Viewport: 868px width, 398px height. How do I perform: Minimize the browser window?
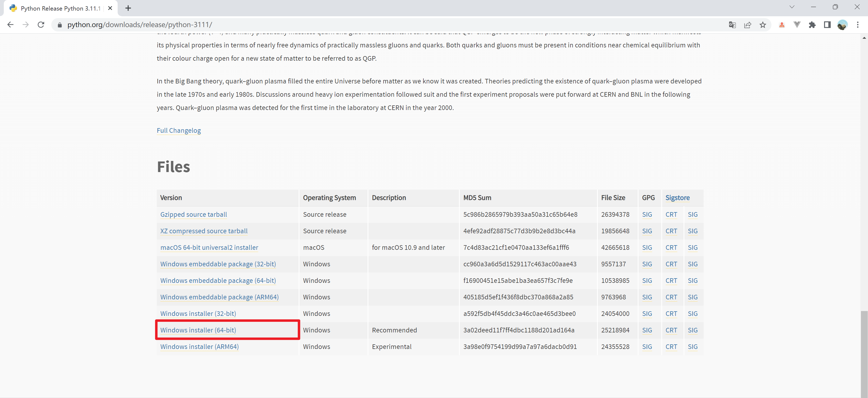coord(813,7)
